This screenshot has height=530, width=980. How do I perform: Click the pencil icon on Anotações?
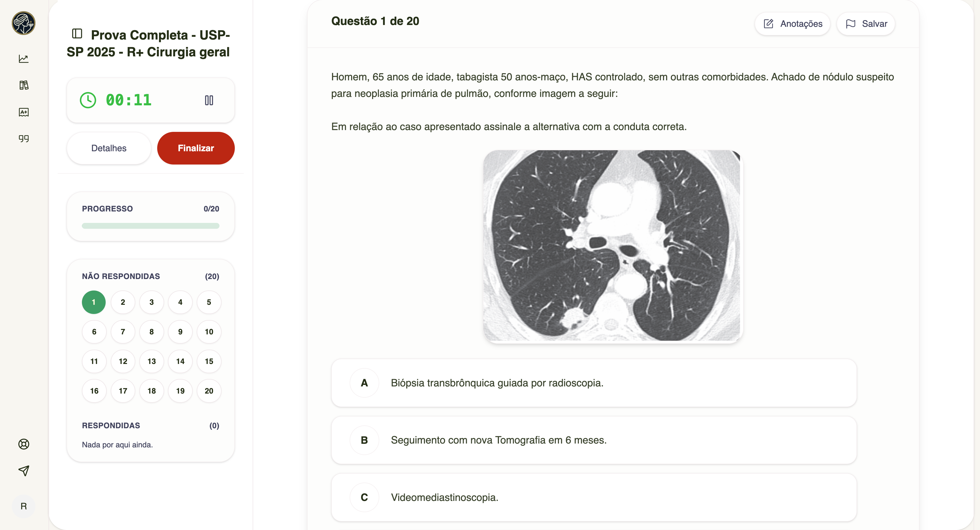click(768, 23)
